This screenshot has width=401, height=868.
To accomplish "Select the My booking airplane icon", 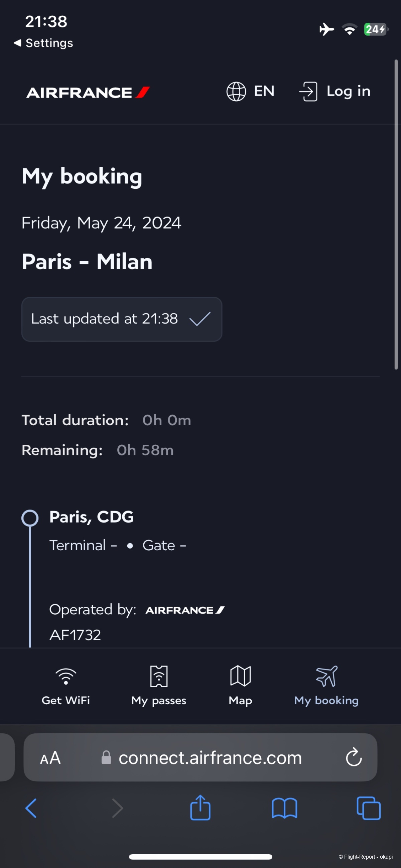I will click(x=326, y=676).
